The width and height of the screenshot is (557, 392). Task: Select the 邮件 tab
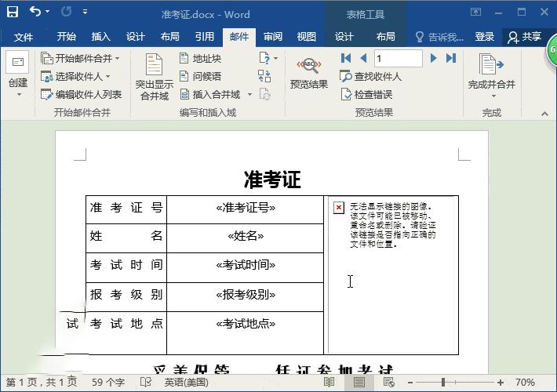point(239,37)
